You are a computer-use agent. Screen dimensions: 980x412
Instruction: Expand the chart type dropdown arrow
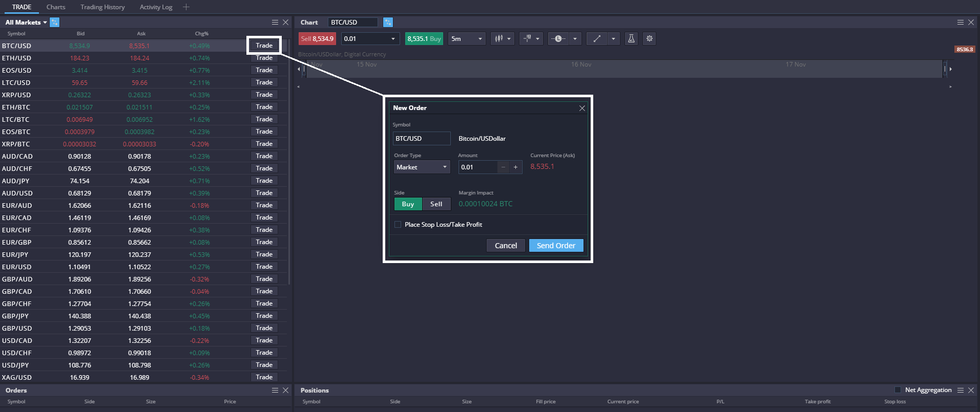click(x=509, y=39)
